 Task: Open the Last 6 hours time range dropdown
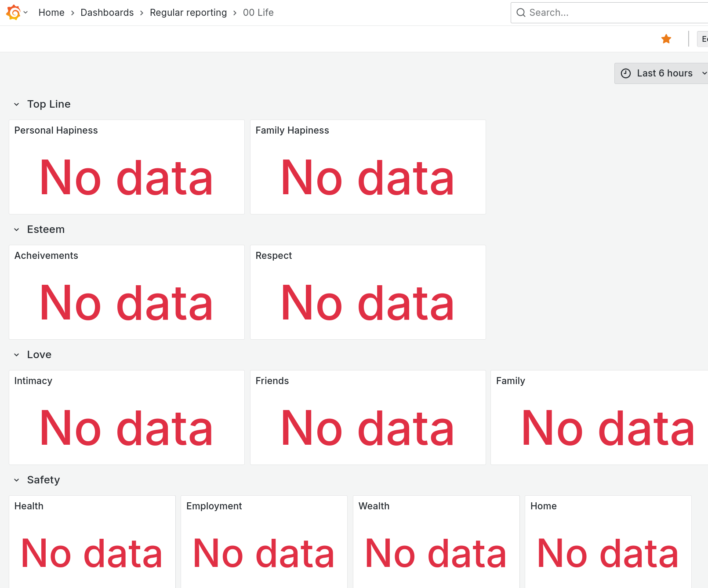click(664, 73)
